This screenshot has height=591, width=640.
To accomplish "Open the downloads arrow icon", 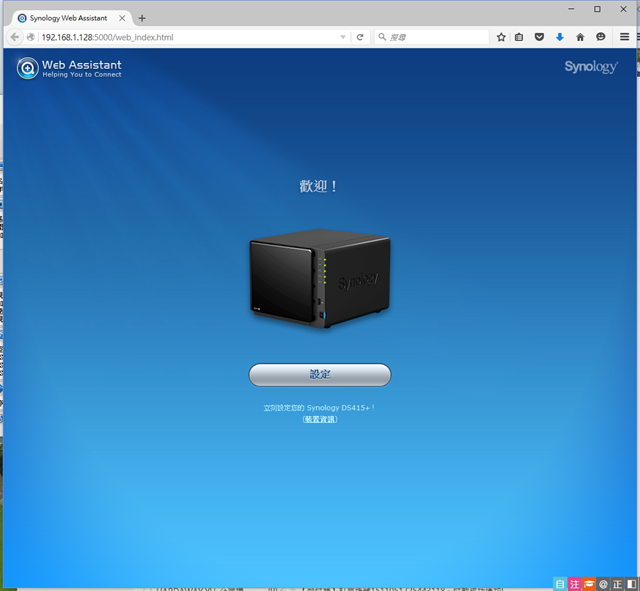I will 560,37.
